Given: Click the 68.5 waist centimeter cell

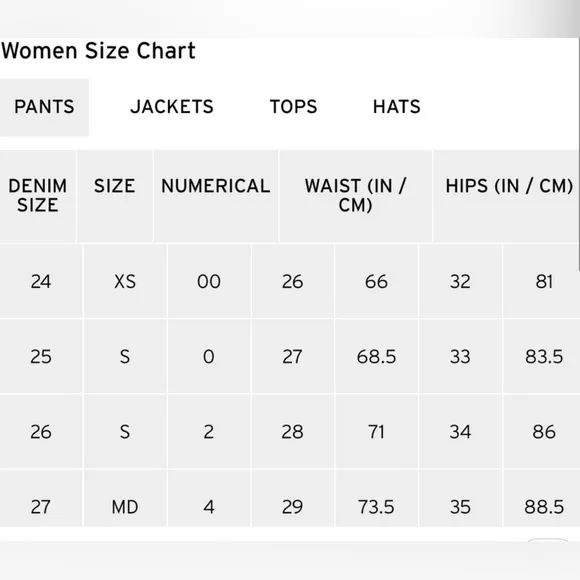Looking at the screenshot, I should [377, 357].
